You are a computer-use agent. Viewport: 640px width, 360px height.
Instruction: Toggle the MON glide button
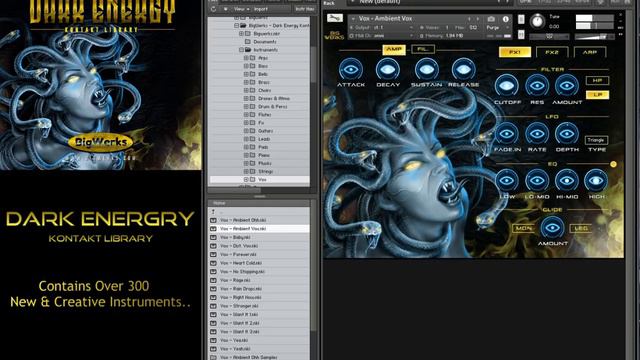pyautogui.click(x=524, y=229)
